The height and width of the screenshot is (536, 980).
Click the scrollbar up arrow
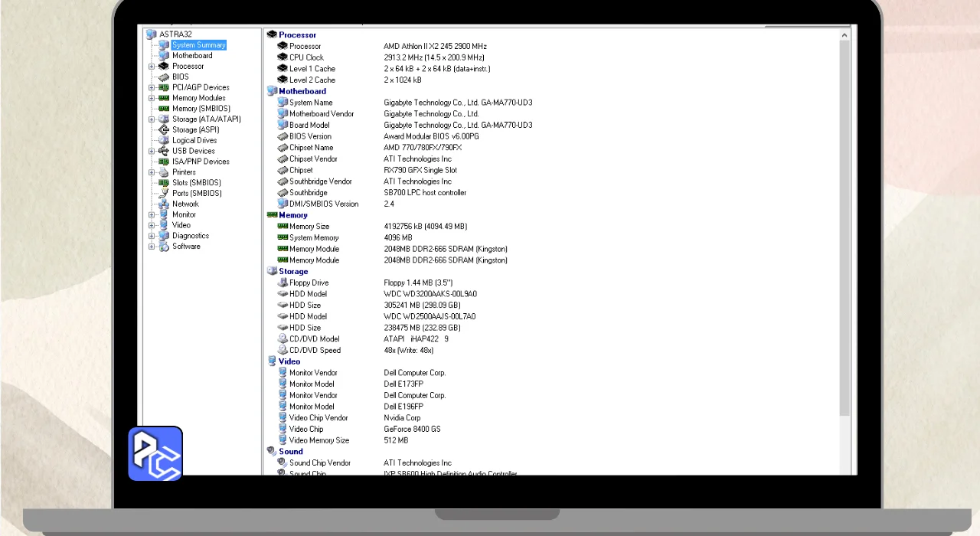845,35
